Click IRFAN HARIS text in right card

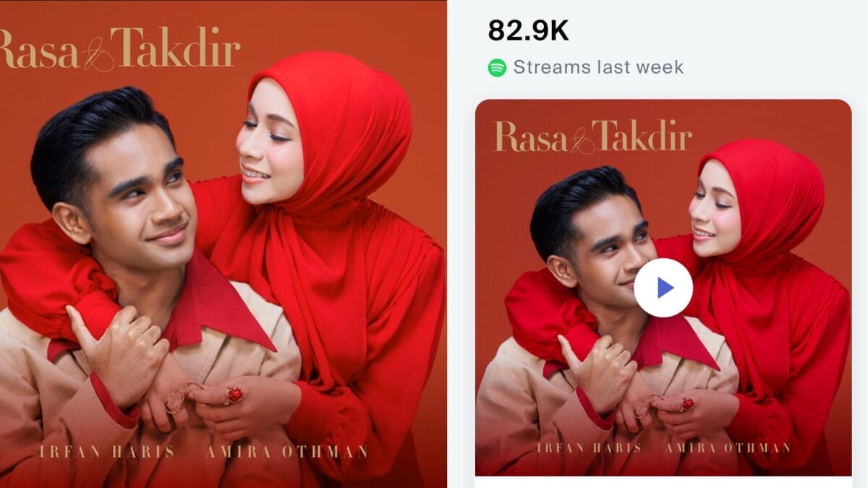[x=589, y=448]
